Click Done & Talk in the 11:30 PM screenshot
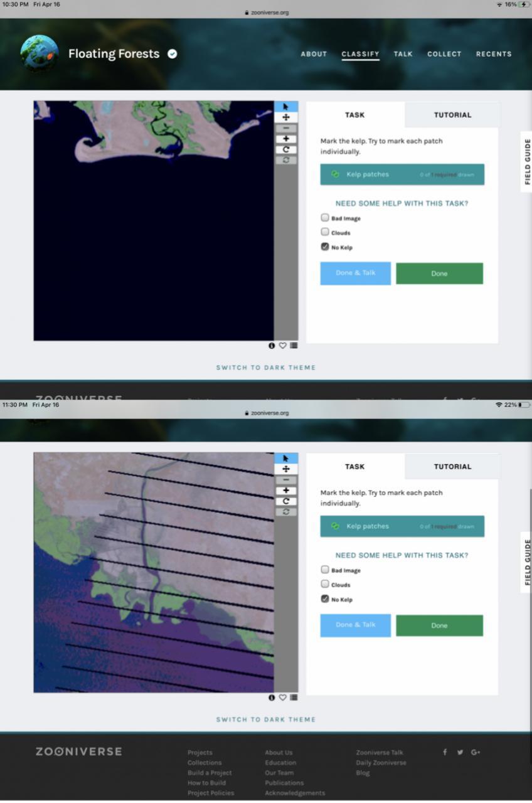The image size is (532, 803). [356, 625]
